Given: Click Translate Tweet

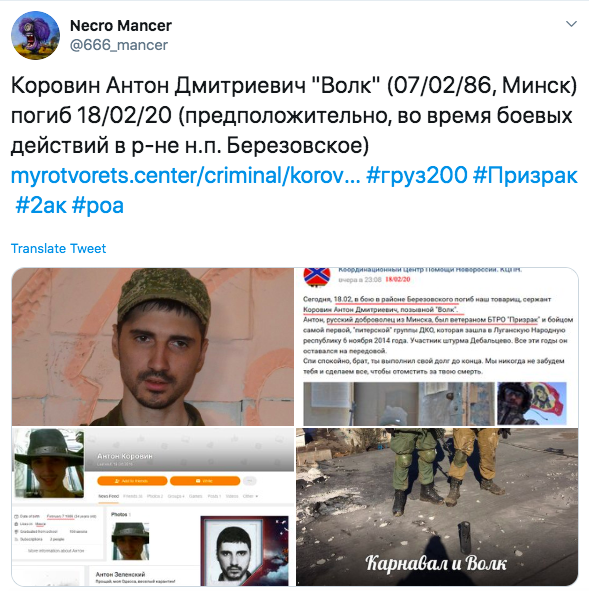Looking at the screenshot, I should [58, 248].
